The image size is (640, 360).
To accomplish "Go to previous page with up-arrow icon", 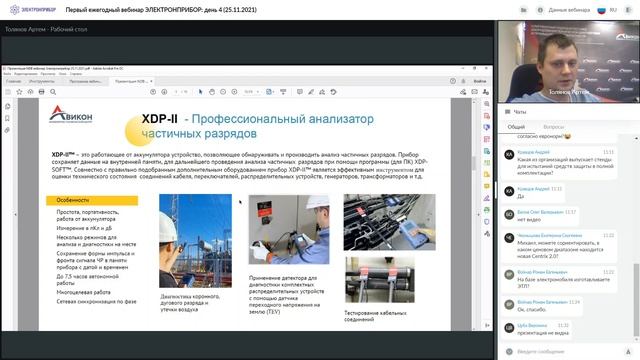I will pos(153,92).
